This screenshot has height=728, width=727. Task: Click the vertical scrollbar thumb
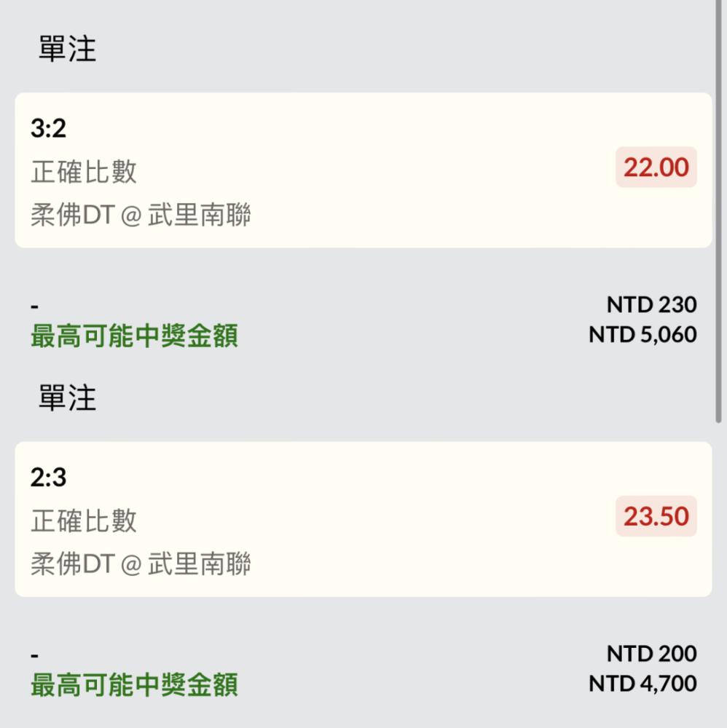tap(718, 211)
